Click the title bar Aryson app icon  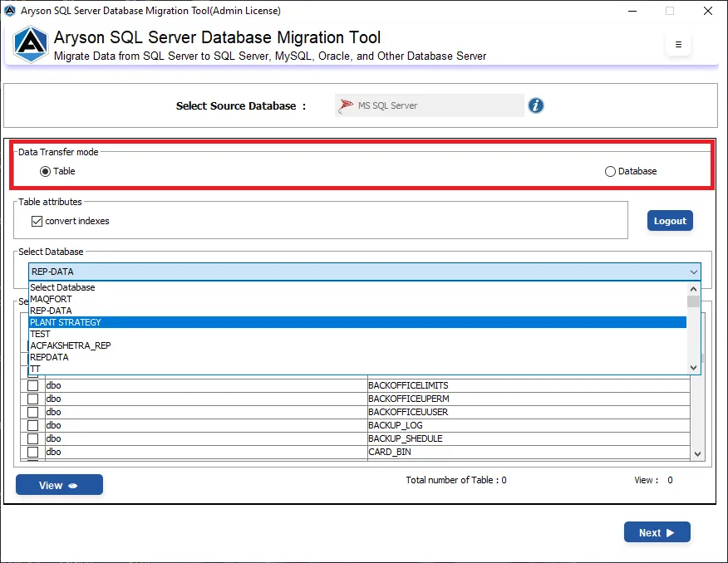[10, 11]
